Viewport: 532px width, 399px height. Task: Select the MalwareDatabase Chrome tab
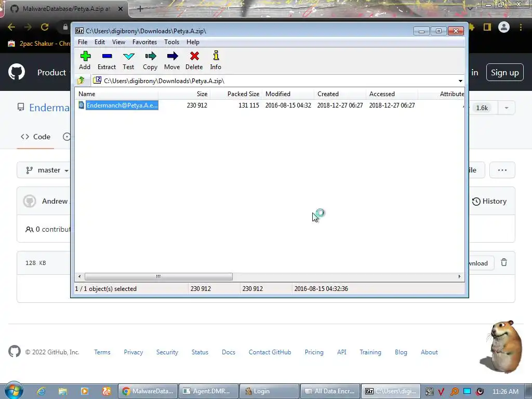tap(66, 9)
